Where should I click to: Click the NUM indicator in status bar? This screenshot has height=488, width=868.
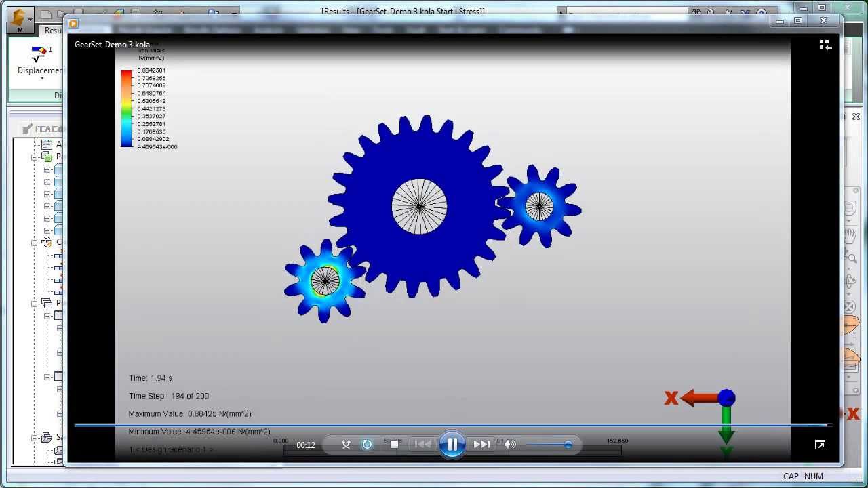coord(814,476)
